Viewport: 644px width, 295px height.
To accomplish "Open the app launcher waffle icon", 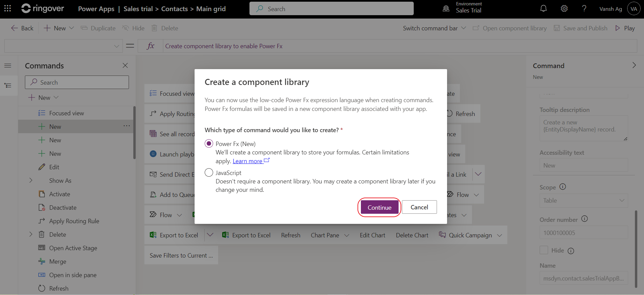I will [7, 9].
